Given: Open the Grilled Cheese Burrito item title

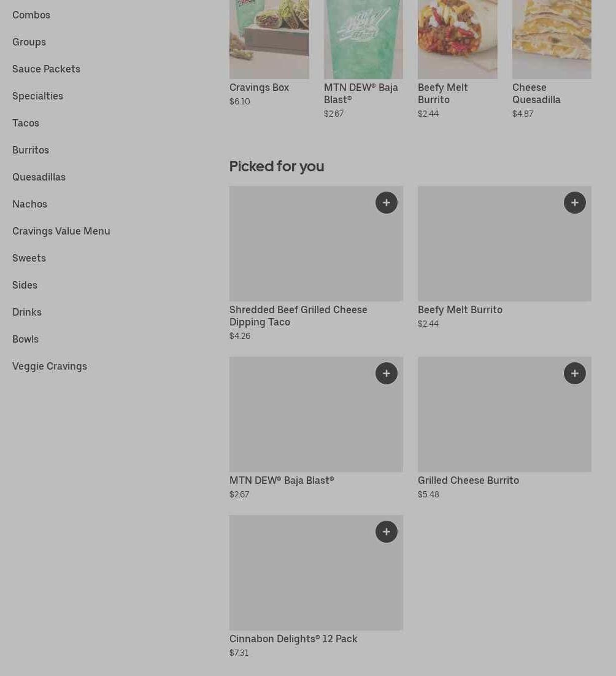Looking at the screenshot, I should (x=468, y=480).
